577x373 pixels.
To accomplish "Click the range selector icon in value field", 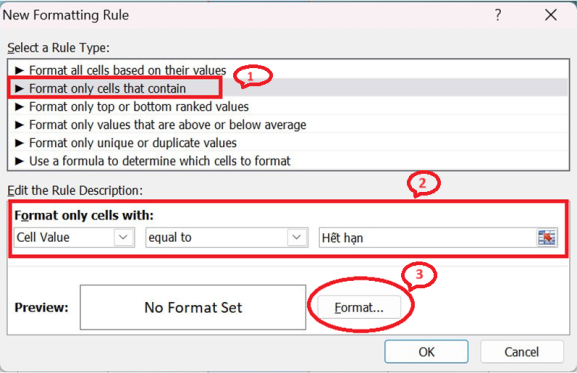I will 547,237.
